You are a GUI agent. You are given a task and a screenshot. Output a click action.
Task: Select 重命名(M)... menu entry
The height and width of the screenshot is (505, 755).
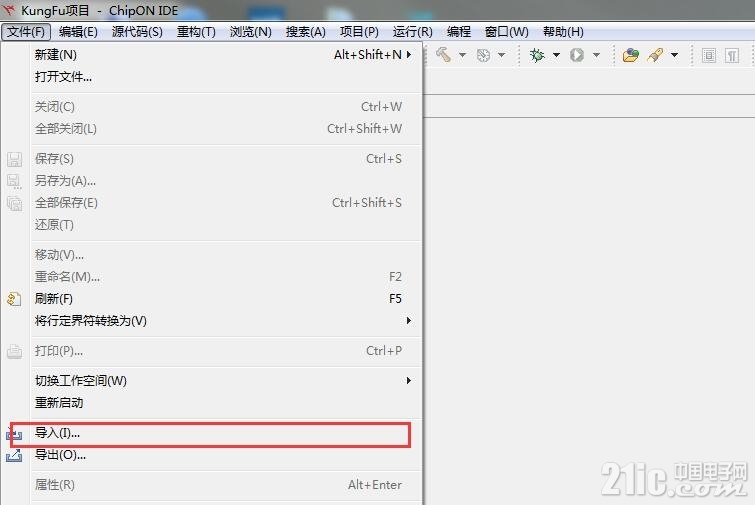[224, 277]
